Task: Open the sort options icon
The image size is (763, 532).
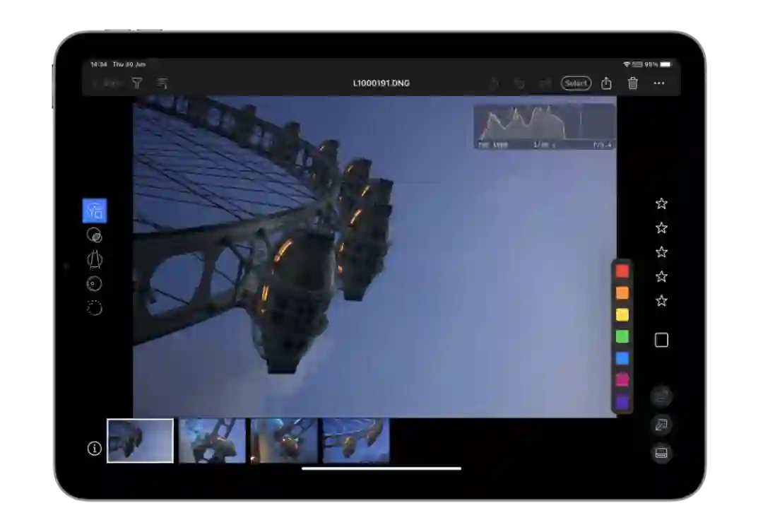Action: click(x=162, y=83)
